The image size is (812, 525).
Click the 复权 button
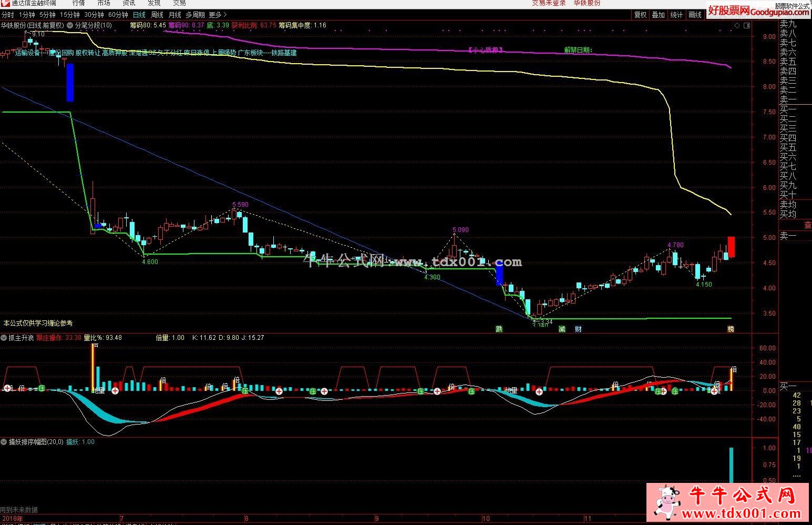(x=640, y=15)
